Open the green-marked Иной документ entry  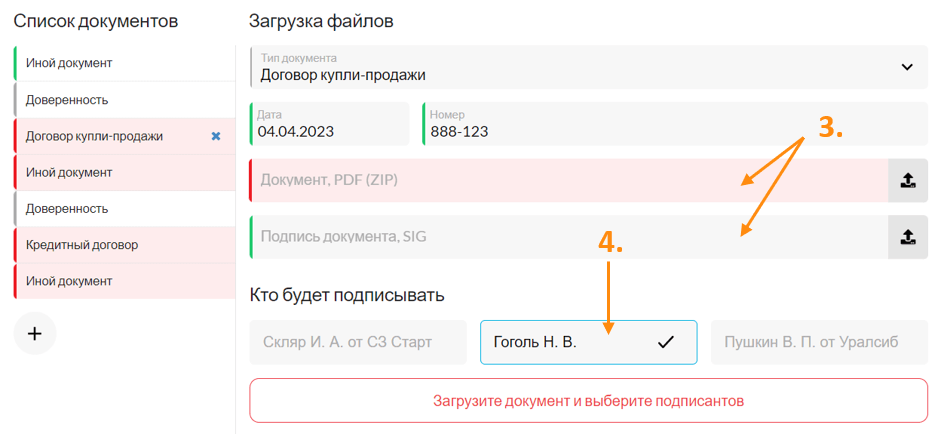(124, 63)
